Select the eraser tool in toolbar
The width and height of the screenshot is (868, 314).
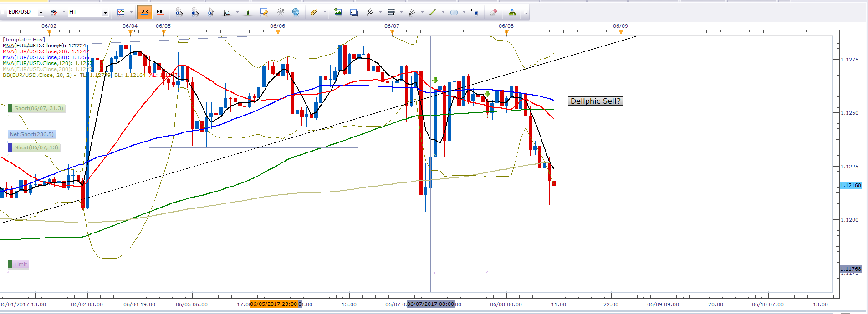pos(493,12)
